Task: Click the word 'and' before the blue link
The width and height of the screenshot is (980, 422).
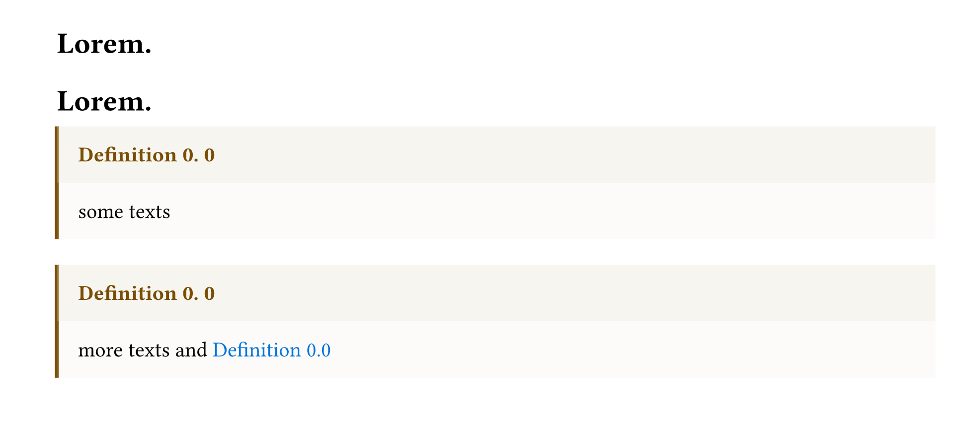Action: tap(191, 350)
